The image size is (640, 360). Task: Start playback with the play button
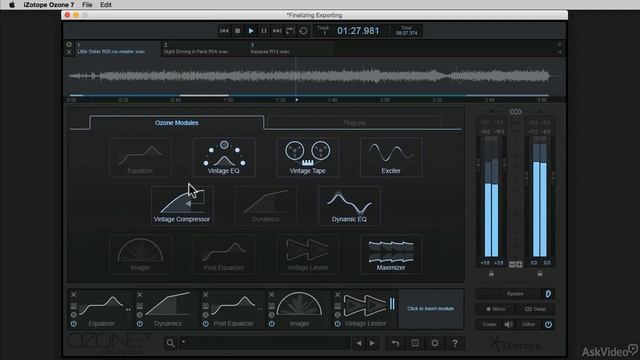[x=251, y=31]
